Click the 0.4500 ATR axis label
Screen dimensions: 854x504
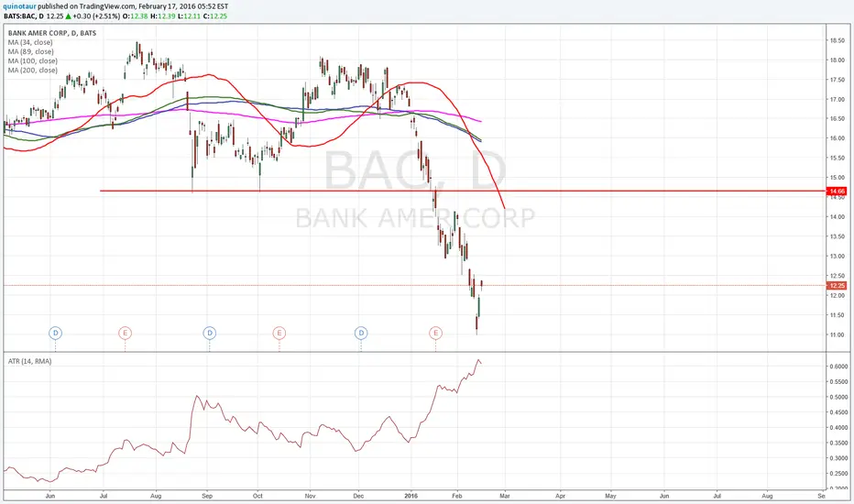[838, 412]
